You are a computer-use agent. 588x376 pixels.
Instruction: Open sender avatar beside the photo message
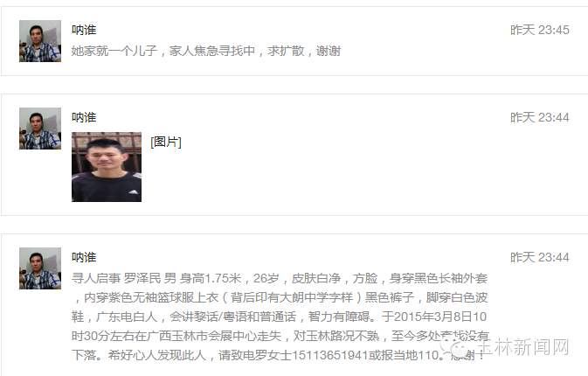click(40, 129)
